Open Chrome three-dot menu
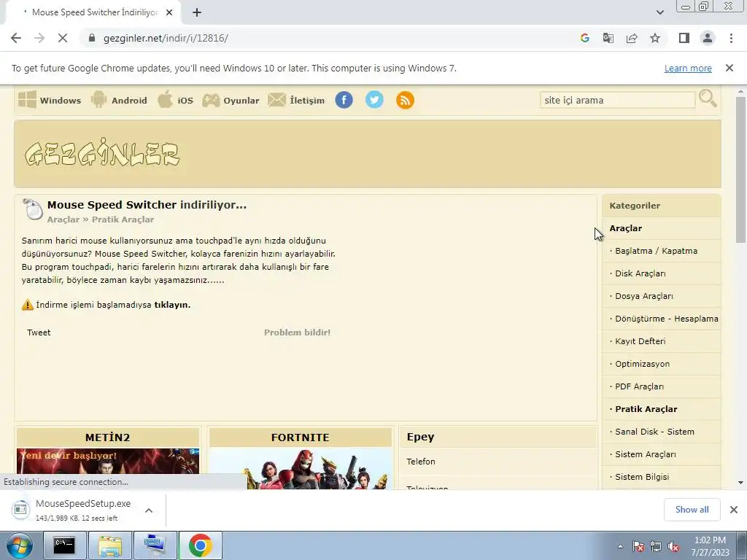The height and width of the screenshot is (560, 747). 731,38
